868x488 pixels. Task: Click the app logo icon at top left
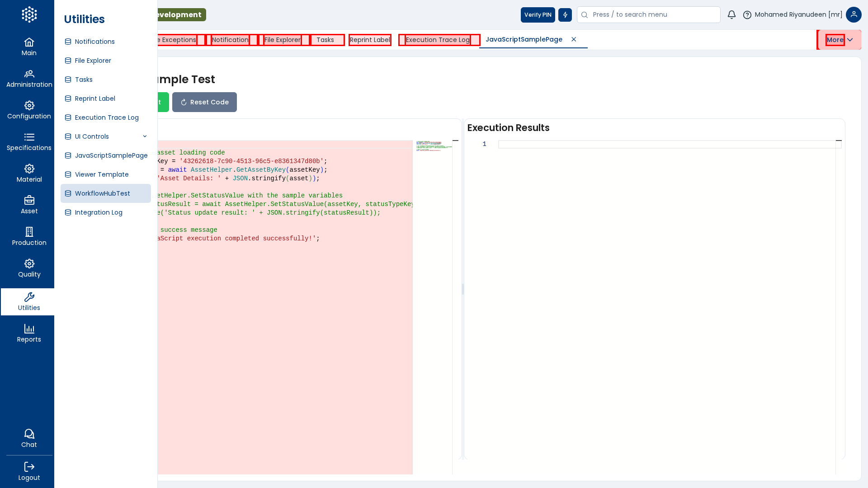coord(29,14)
